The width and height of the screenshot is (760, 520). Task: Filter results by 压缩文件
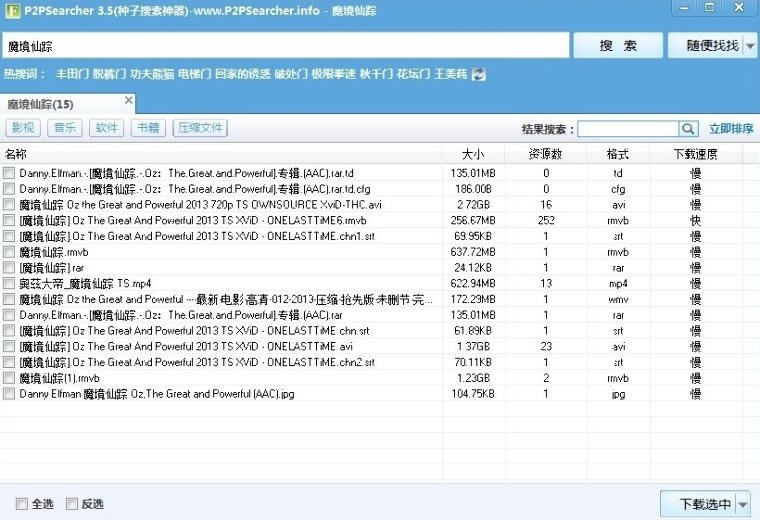click(200, 128)
